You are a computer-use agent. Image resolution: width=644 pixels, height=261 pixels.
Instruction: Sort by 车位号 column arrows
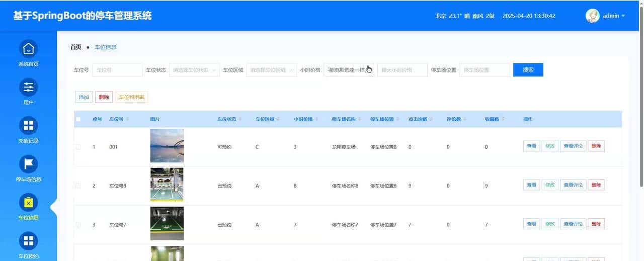click(x=127, y=119)
